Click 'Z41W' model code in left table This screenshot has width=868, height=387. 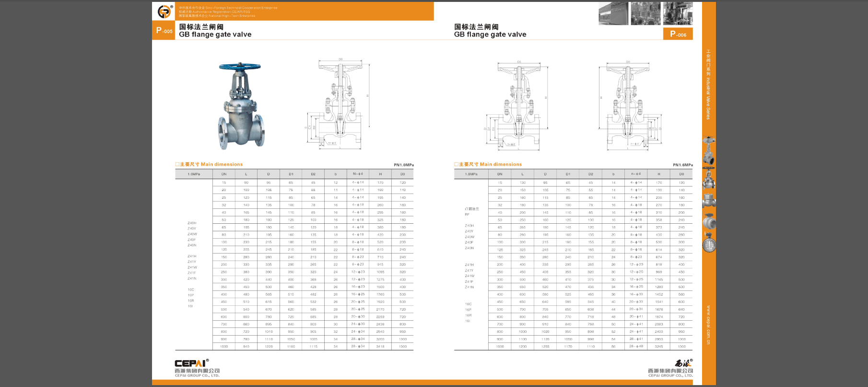(192, 267)
